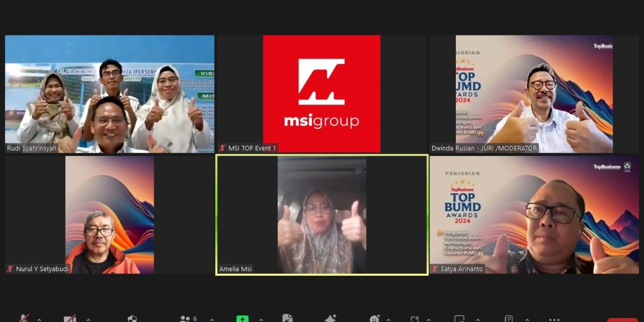Select Nurul Y Setyabudi's video tile
The width and height of the screenshot is (644, 322).
pos(110,215)
